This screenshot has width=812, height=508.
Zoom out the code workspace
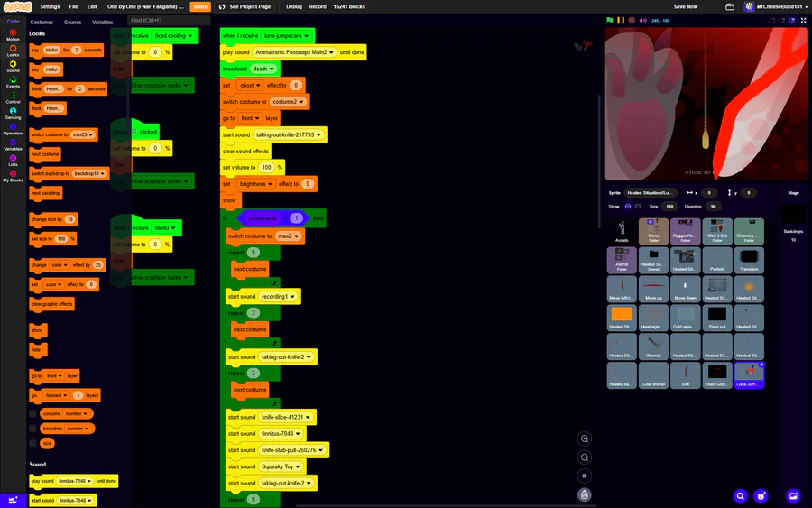(x=584, y=457)
